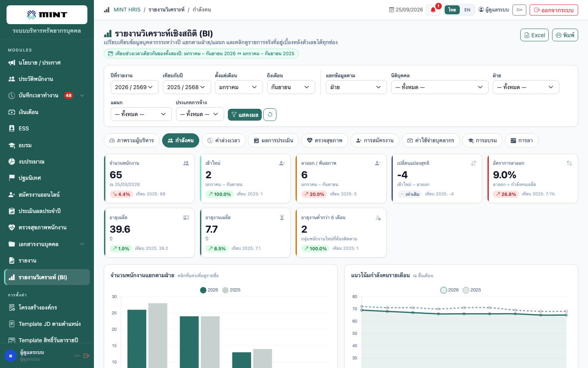
Task: Click the จำนวนพนักงาน 65 stat card
Action: coord(149,178)
